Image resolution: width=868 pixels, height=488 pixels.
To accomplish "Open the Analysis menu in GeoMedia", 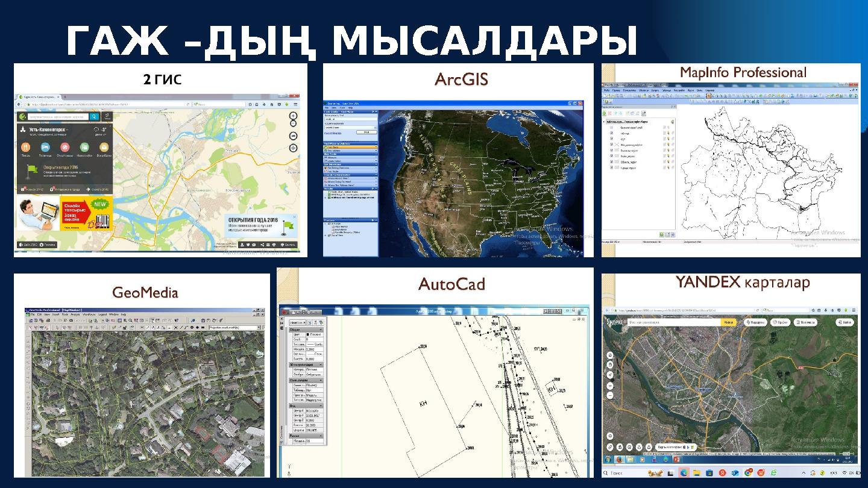I will 75,314.
